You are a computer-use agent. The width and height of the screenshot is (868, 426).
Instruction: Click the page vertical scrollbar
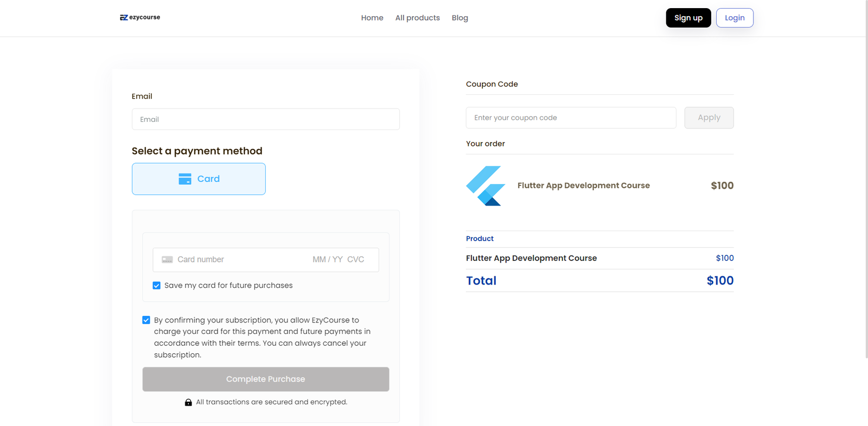tap(866, 179)
